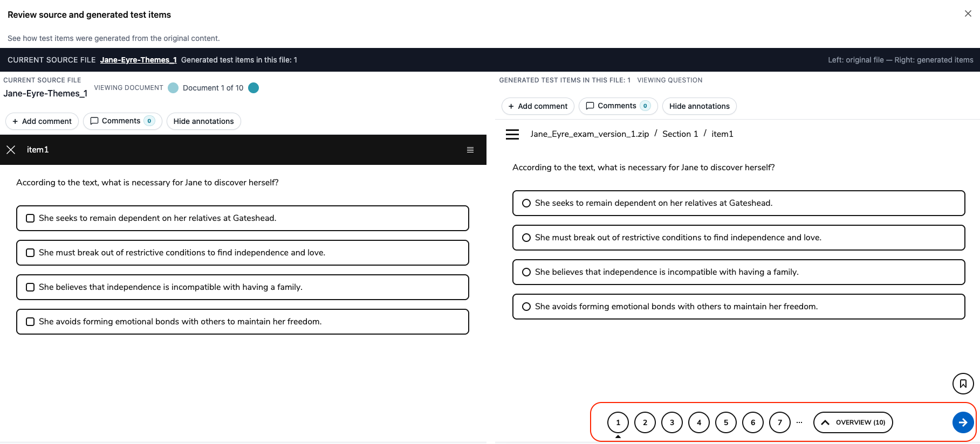This screenshot has width=980, height=444.
Task: Go to next question with blue arrow
Action: pyautogui.click(x=963, y=422)
